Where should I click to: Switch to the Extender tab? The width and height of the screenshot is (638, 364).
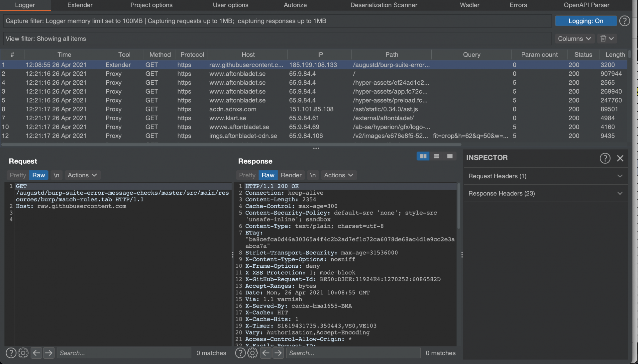80,5
